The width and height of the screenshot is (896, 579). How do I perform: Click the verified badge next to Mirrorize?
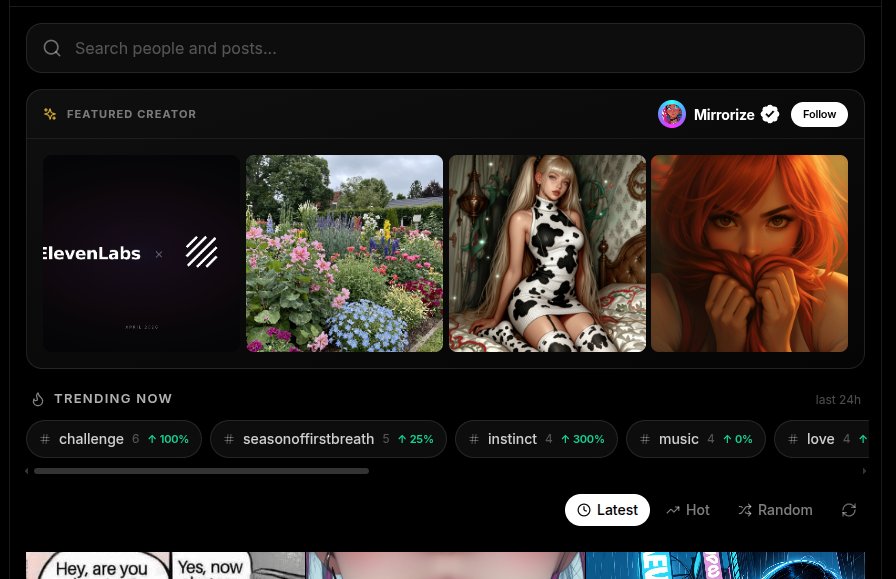point(770,114)
